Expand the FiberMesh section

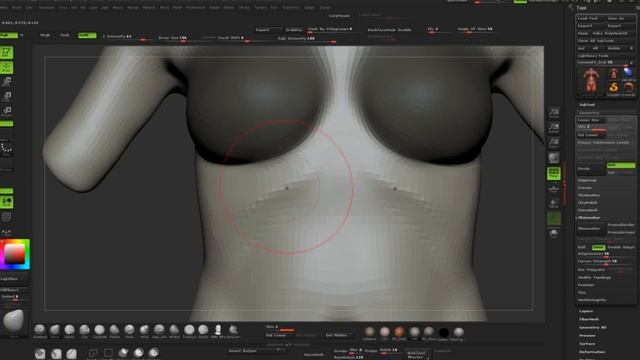point(589,320)
